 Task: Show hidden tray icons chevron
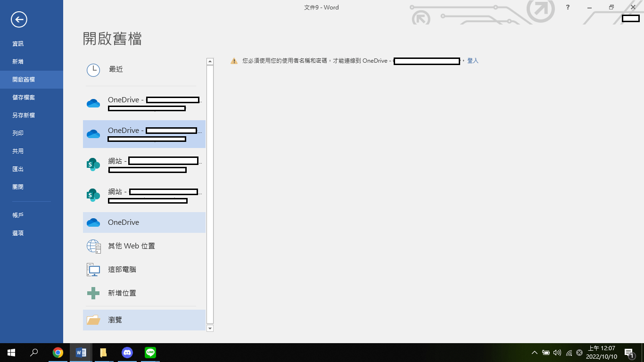[535, 353]
